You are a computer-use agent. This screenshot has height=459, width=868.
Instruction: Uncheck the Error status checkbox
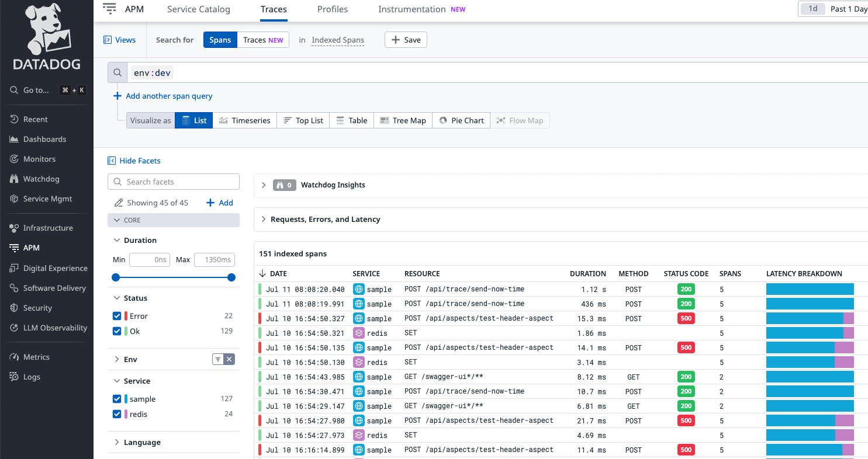(117, 316)
